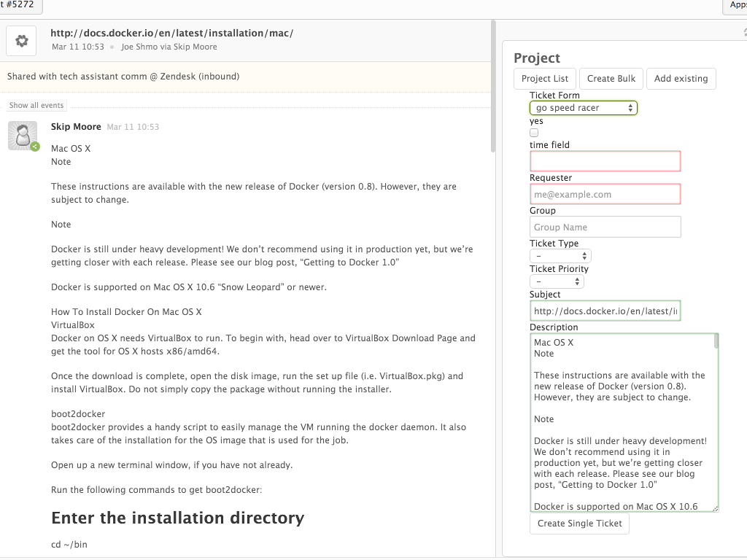Viewport: 747px width, 560px height.
Task: Open the Ticket Type dropdown
Action: pos(560,255)
